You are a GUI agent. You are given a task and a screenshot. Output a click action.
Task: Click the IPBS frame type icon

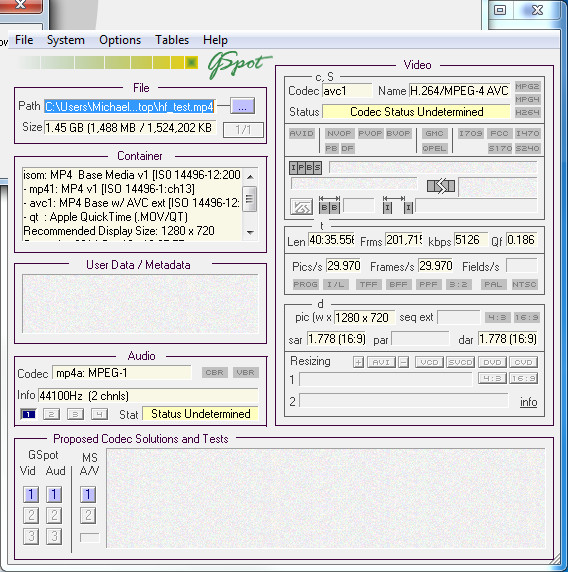pos(305,168)
